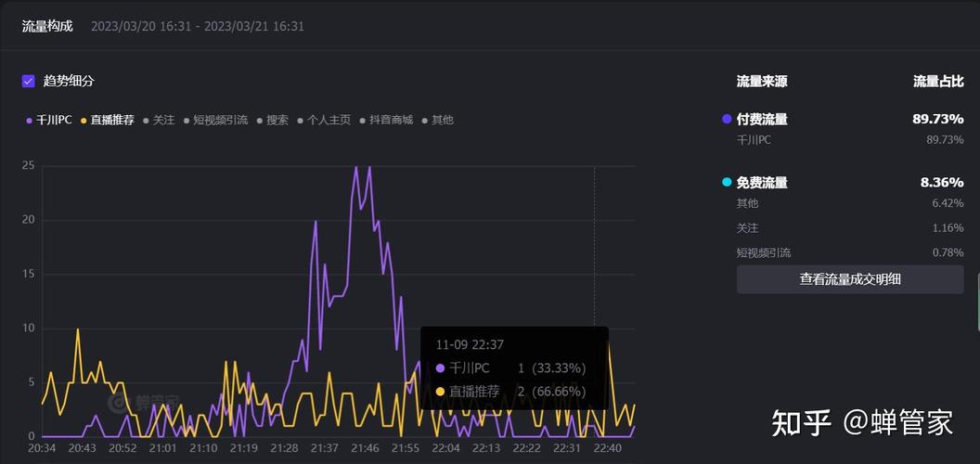Click tooltip 千川PC 1 (33.33%) row
Viewport: 980px width, 464px height.
(x=511, y=368)
